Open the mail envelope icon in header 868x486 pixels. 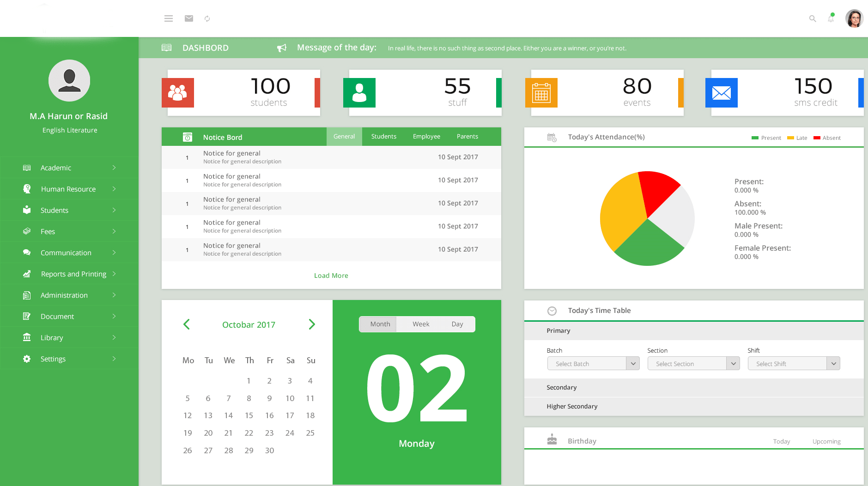coord(189,18)
